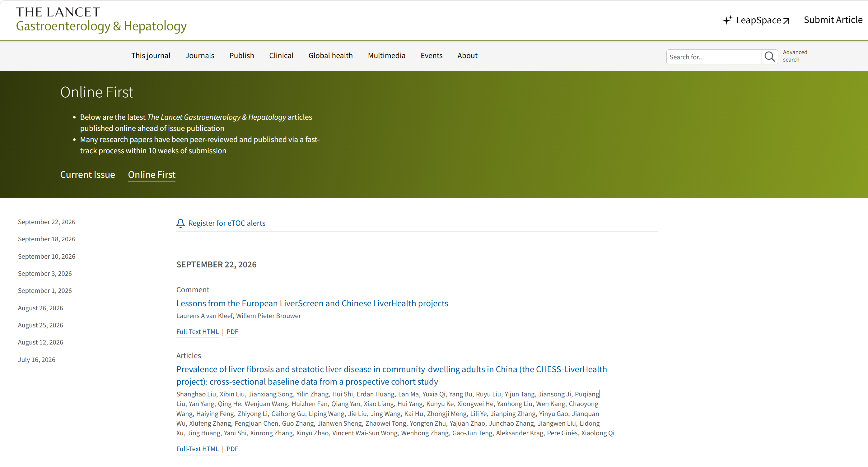Click into the Search for... field
Viewport: 868px width, 467px height.
click(714, 57)
